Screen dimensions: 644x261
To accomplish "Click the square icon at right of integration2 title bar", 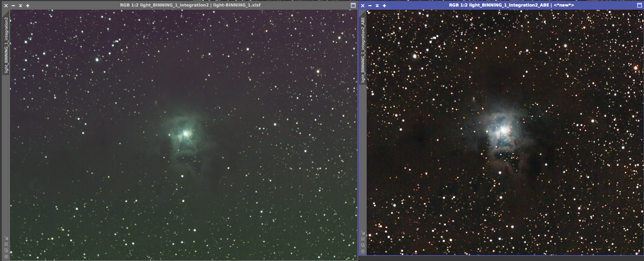I will tap(353, 6).
